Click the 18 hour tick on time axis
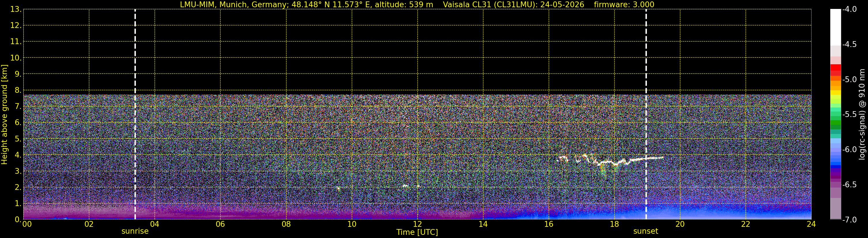This screenshot has width=868, height=238. click(x=614, y=224)
